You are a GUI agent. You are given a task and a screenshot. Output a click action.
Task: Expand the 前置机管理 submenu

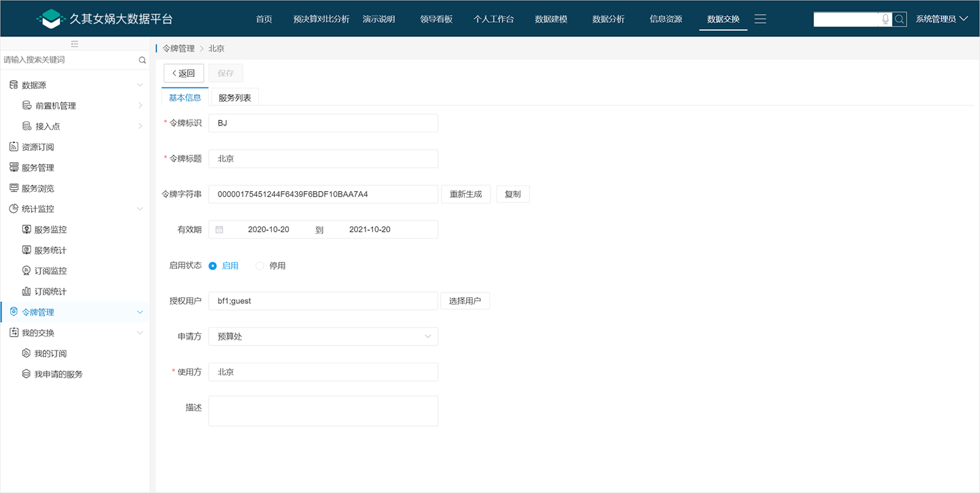coord(140,105)
